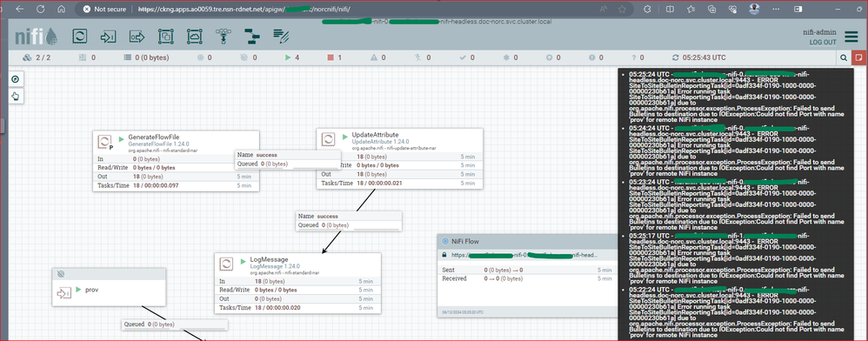Toggle browser split screen icon
Image resolution: width=868 pixels, height=341 pixels.
(x=670, y=10)
